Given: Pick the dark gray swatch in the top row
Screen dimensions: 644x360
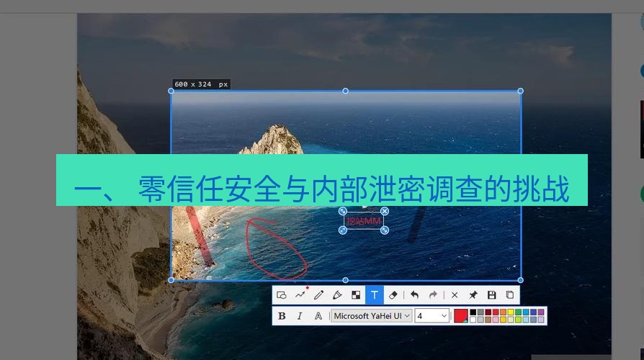Looking at the screenshot, I should coord(480,312).
